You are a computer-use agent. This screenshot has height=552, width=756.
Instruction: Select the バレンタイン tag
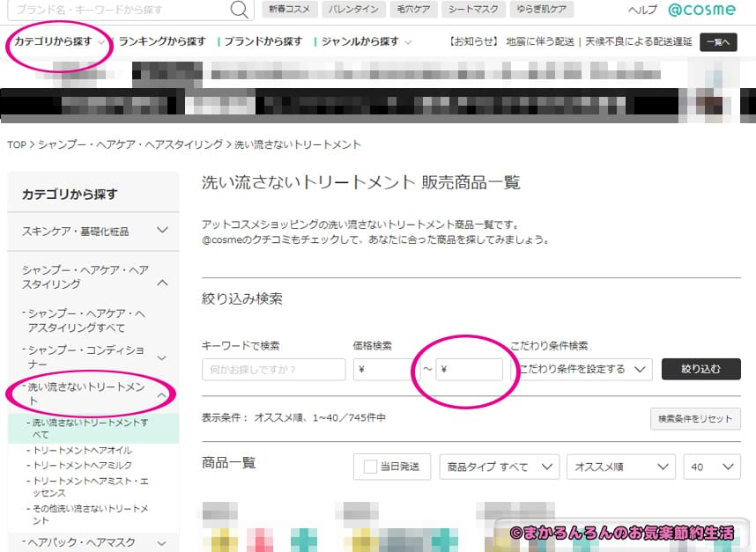coord(353,9)
